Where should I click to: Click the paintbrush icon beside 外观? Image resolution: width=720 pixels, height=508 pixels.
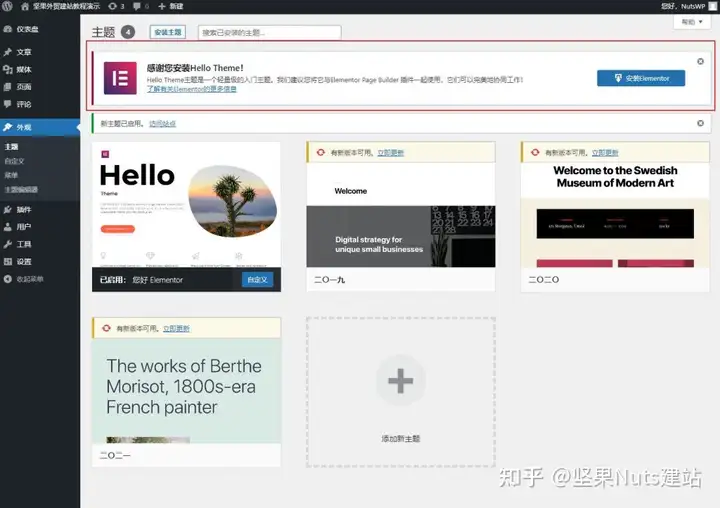[7, 127]
